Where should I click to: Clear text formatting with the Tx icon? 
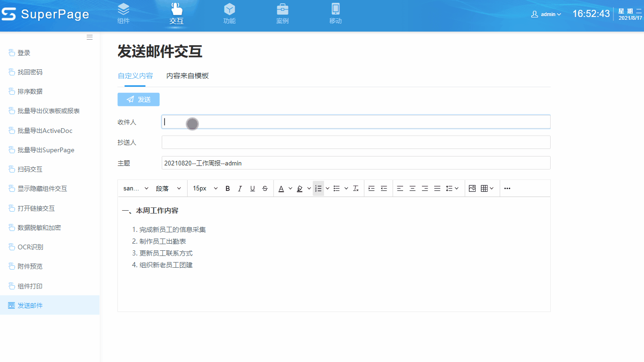click(x=355, y=188)
